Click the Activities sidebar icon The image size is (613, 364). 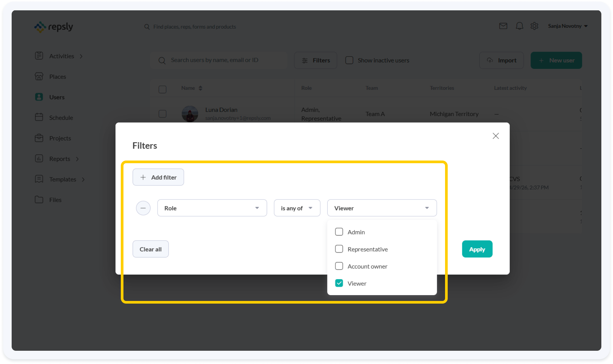pyautogui.click(x=39, y=56)
